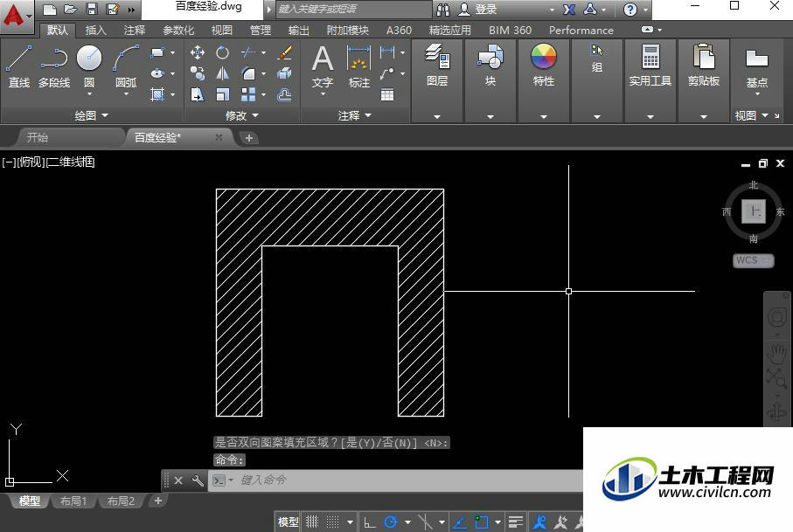This screenshot has width=793, height=532.
Task: Select the Leader annotation icon
Action: (x=387, y=73)
